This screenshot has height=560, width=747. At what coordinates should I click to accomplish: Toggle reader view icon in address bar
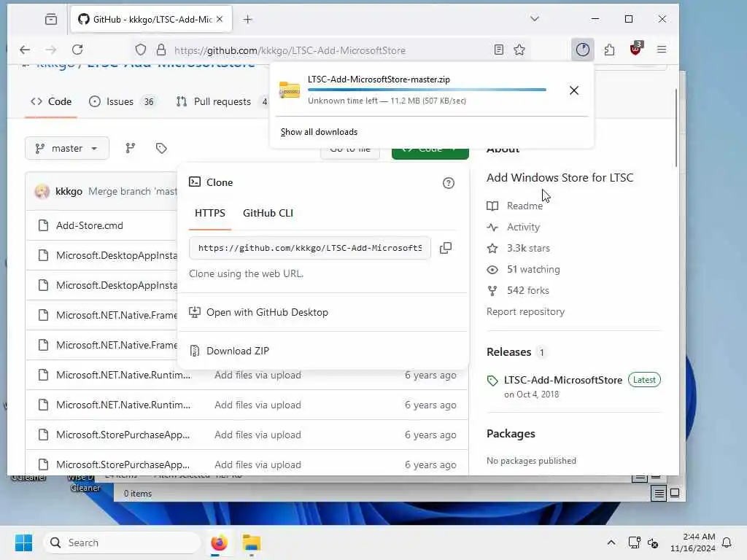coord(499,50)
